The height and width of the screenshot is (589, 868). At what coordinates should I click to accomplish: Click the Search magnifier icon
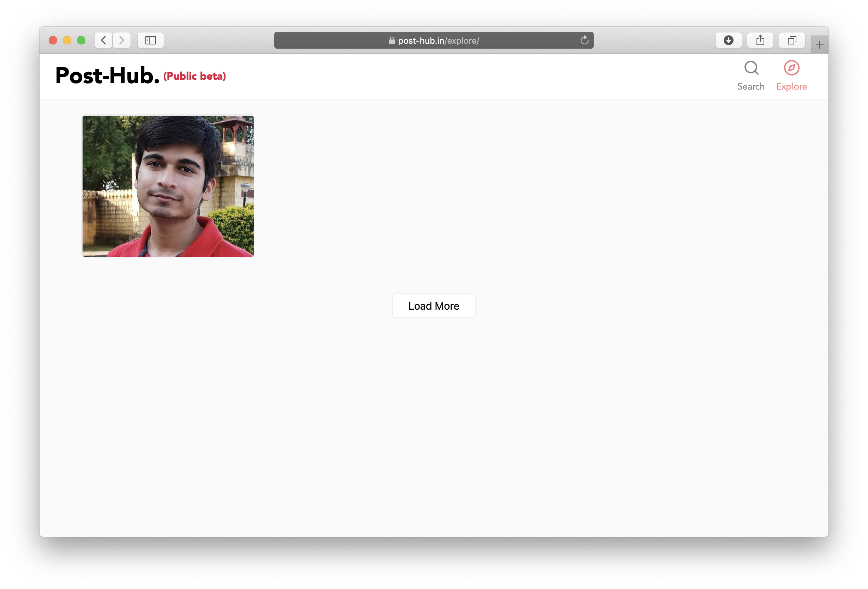coord(751,68)
